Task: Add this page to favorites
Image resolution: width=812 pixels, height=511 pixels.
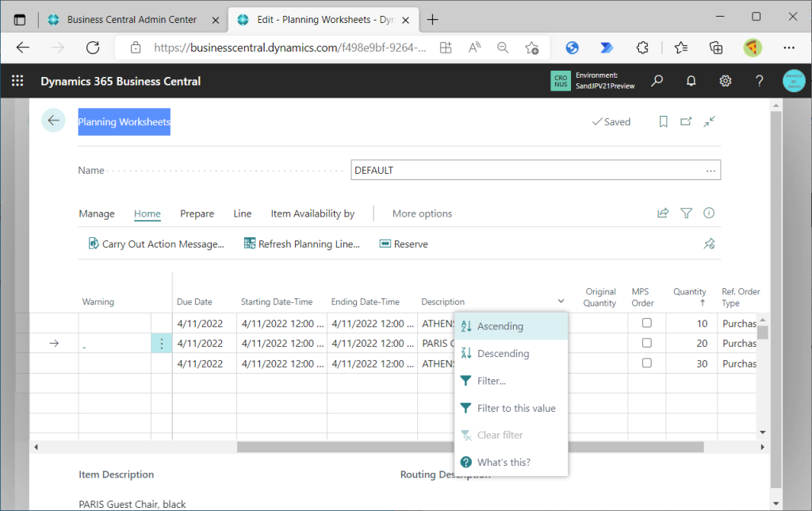Action: [x=531, y=48]
